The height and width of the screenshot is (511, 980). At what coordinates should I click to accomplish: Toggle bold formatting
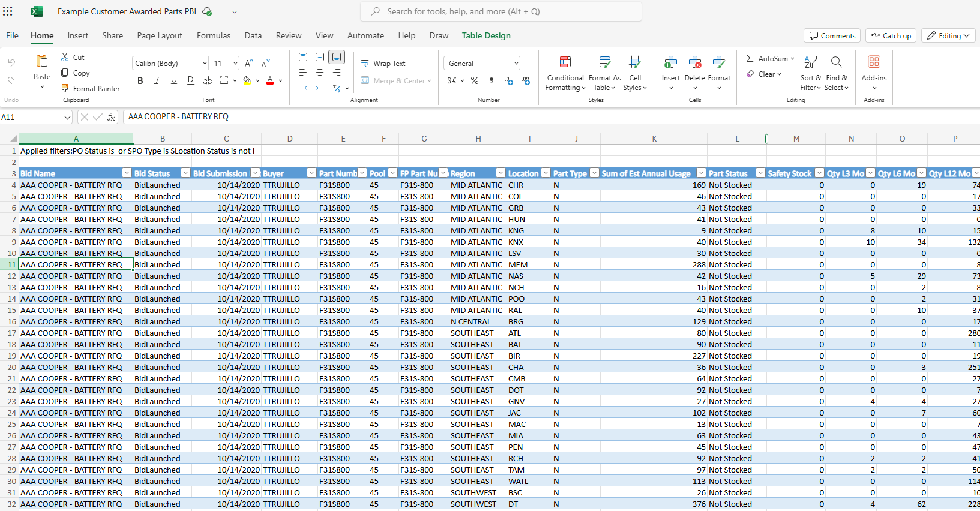click(140, 80)
